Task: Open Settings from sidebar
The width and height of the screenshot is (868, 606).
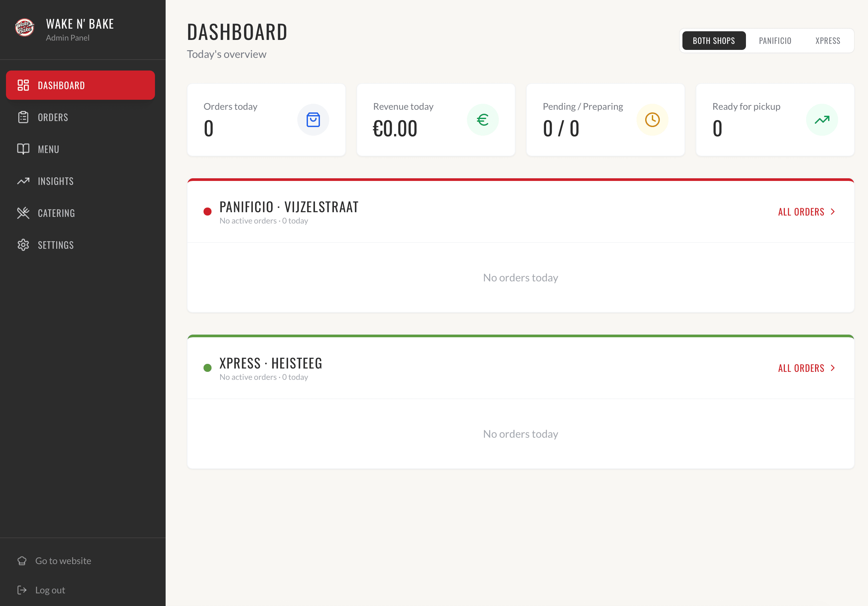Action: pyautogui.click(x=80, y=245)
